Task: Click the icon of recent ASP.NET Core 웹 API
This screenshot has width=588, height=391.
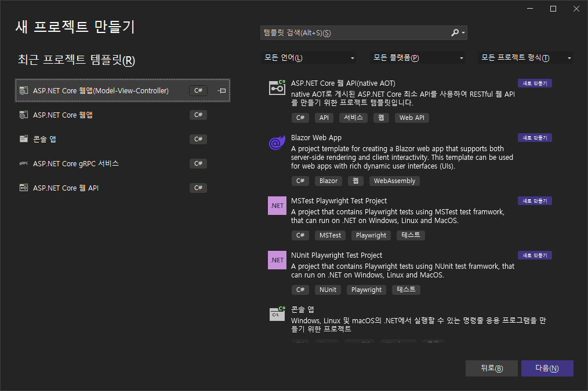Action: pos(24,188)
